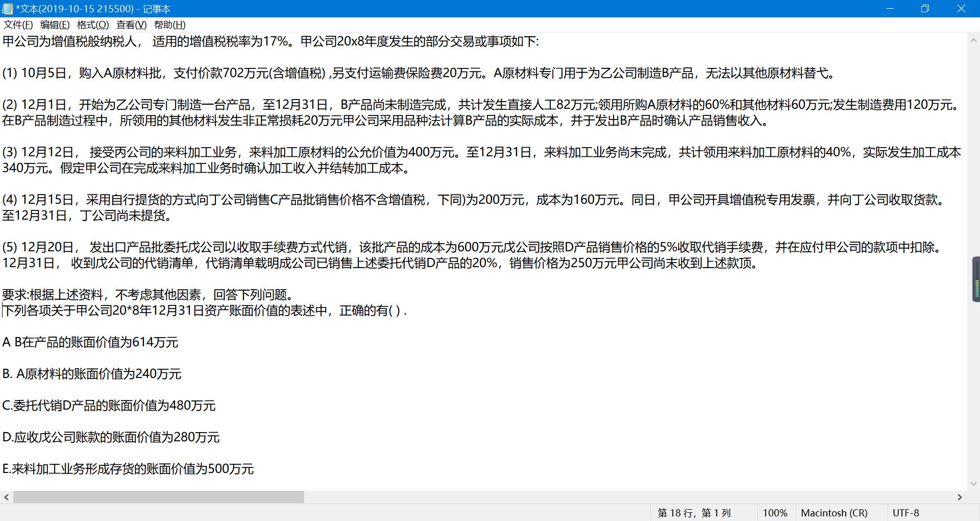Click the UTF-8 encoding label in status bar
The height and width of the screenshot is (521, 980).
tap(905, 513)
